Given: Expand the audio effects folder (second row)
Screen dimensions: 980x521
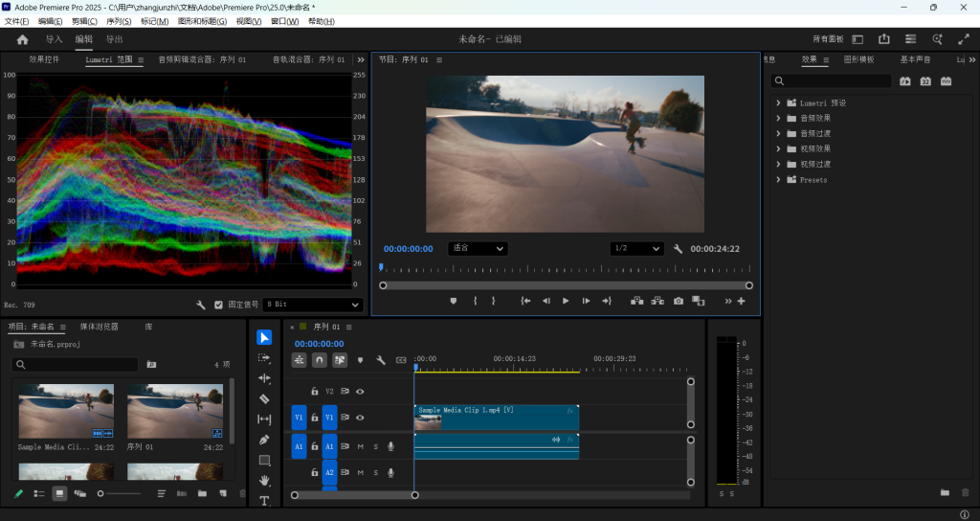Looking at the screenshot, I should click(x=778, y=118).
